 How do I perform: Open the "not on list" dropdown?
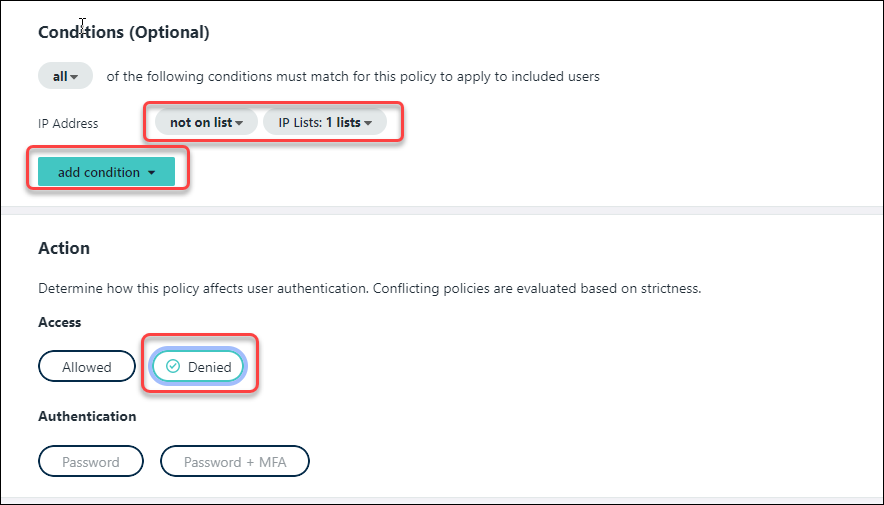pyautogui.click(x=206, y=123)
